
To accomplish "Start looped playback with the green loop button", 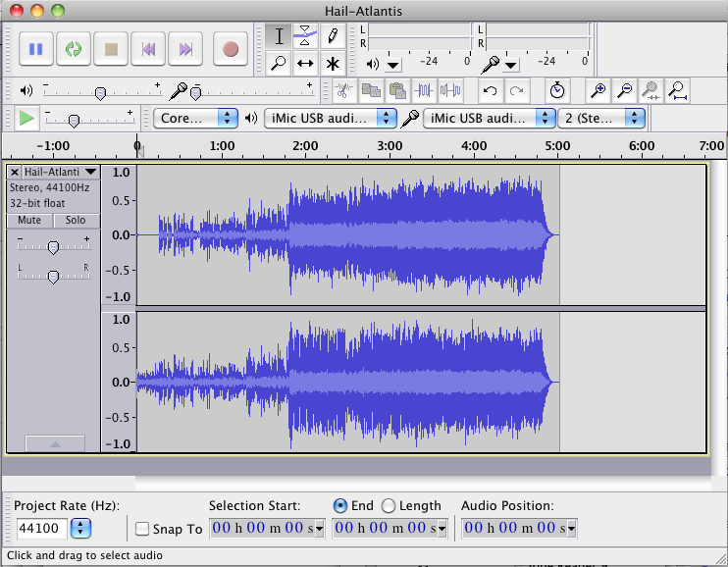I will 74,49.
